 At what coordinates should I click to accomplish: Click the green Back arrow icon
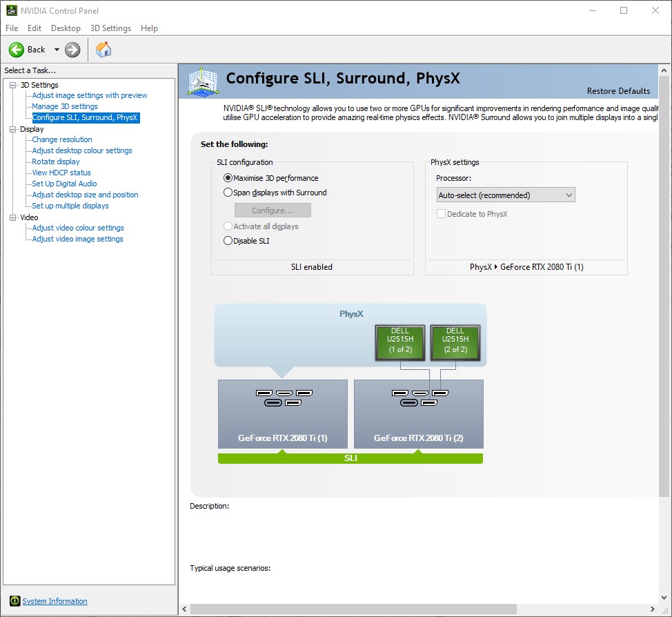(17, 50)
